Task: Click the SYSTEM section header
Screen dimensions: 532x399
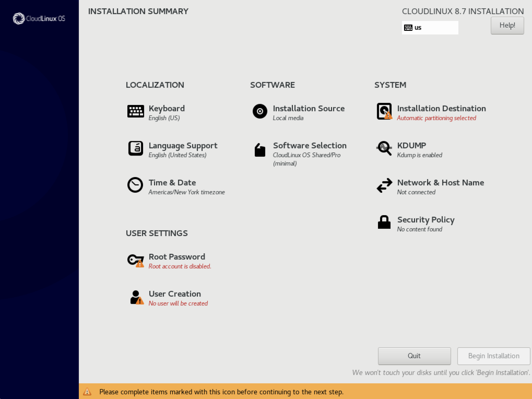Action: tap(390, 85)
